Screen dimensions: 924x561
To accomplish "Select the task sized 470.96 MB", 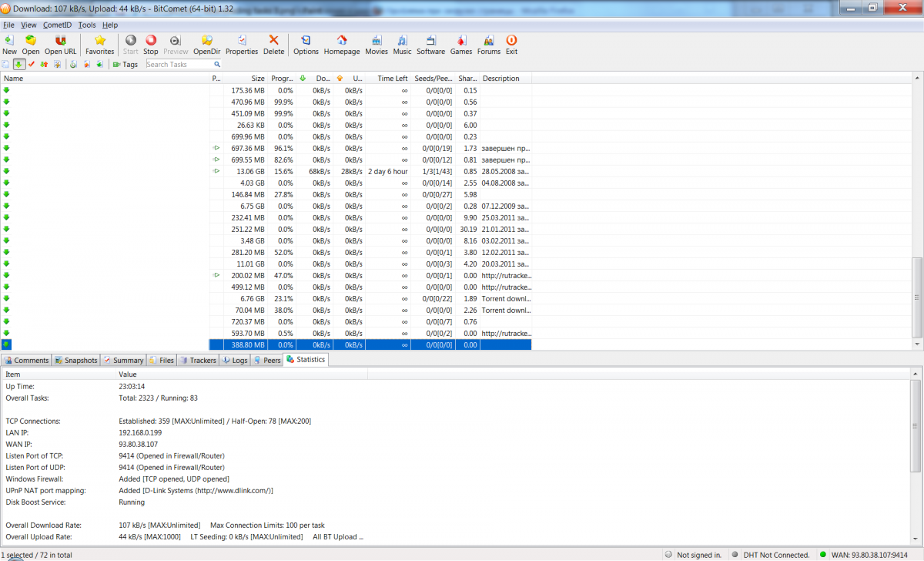I will click(266, 102).
